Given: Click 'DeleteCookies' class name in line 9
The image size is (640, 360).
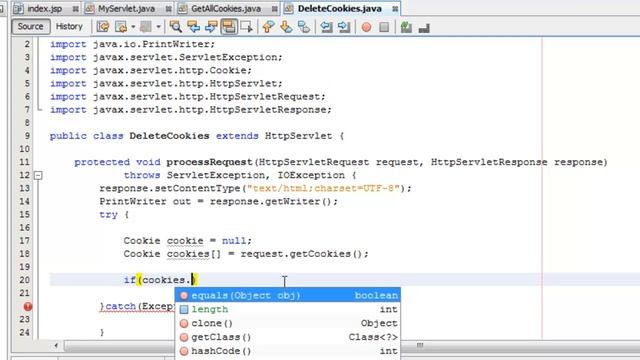Looking at the screenshot, I should pos(169,136).
